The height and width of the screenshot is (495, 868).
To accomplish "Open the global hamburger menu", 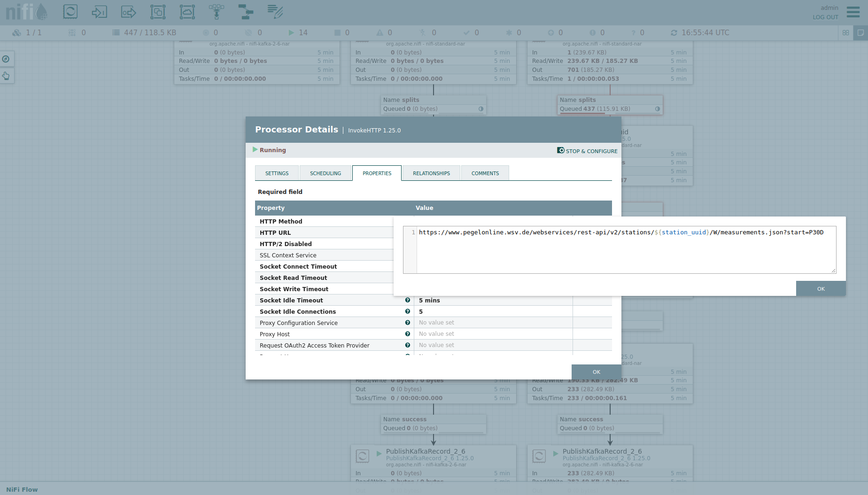I will pos(853,12).
